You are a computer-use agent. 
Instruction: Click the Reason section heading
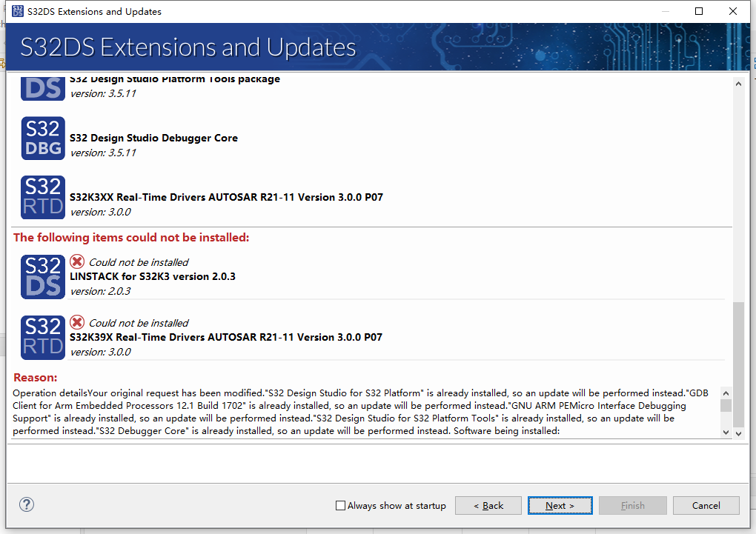click(35, 377)
